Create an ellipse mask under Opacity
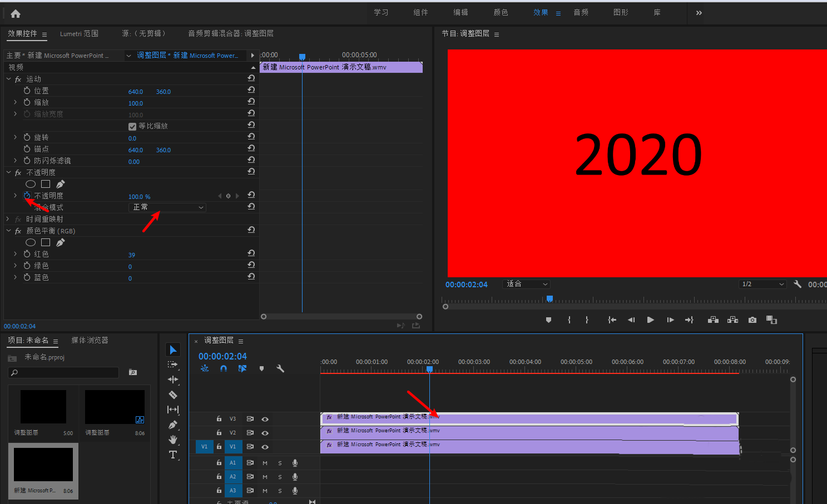The width and height of the screenshot is (827, 504). tap(31, 184)
